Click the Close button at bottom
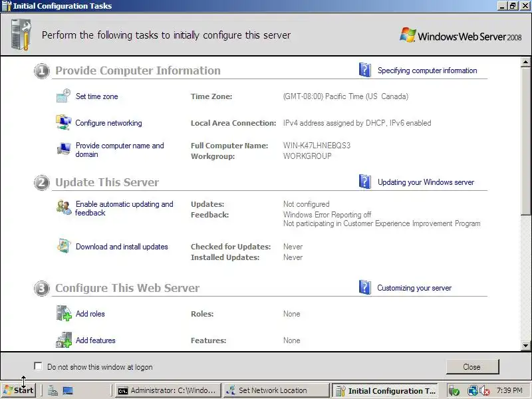Screen dimensions: 532x399 (x=472, y=367)
